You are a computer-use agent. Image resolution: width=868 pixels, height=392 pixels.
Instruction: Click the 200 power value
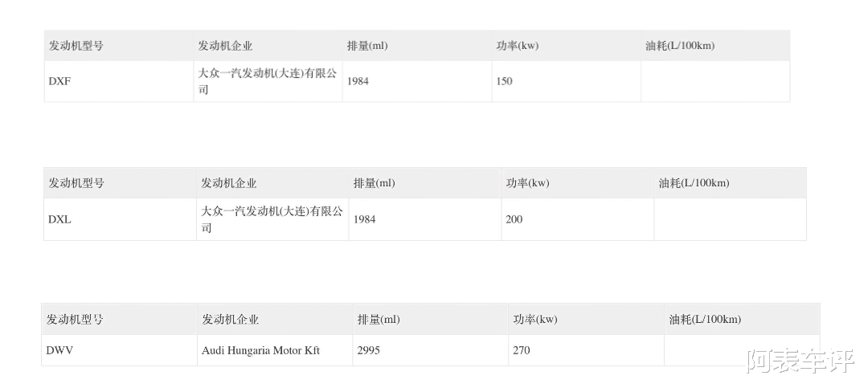pyautogui.click(x=514, y=219)
